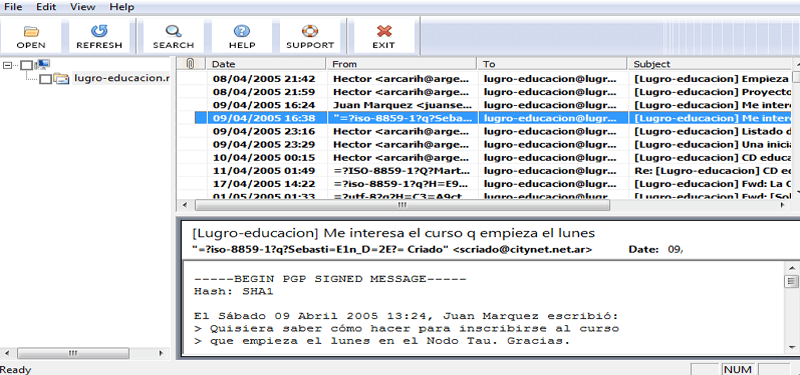Screen dimensions: 800x375
Task: Click the lugro-educacion mailbox folder icon
Action: pos(62,79)
